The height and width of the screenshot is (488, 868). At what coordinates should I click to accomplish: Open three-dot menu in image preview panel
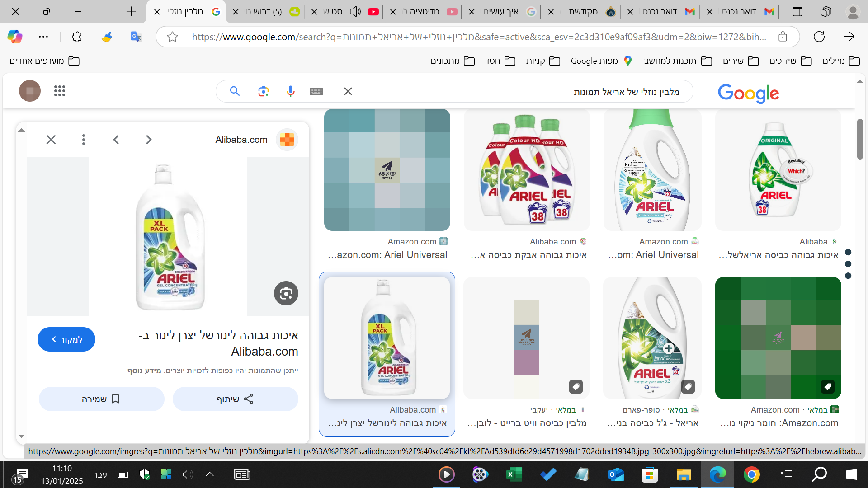84,140
